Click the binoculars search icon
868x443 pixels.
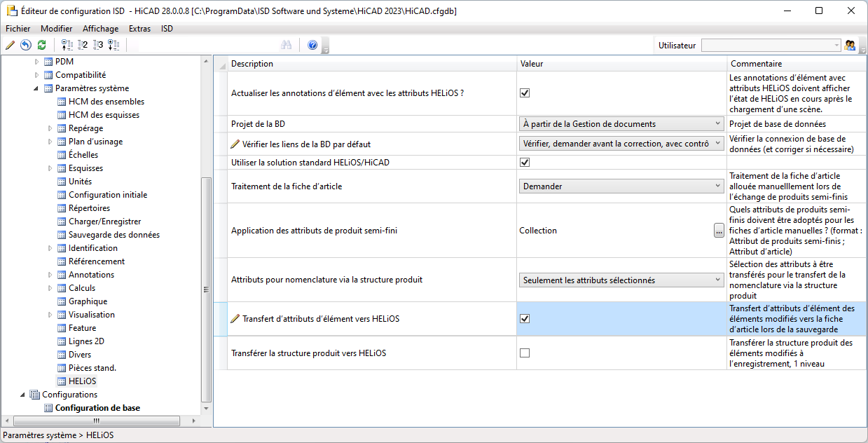coord(287,45)
